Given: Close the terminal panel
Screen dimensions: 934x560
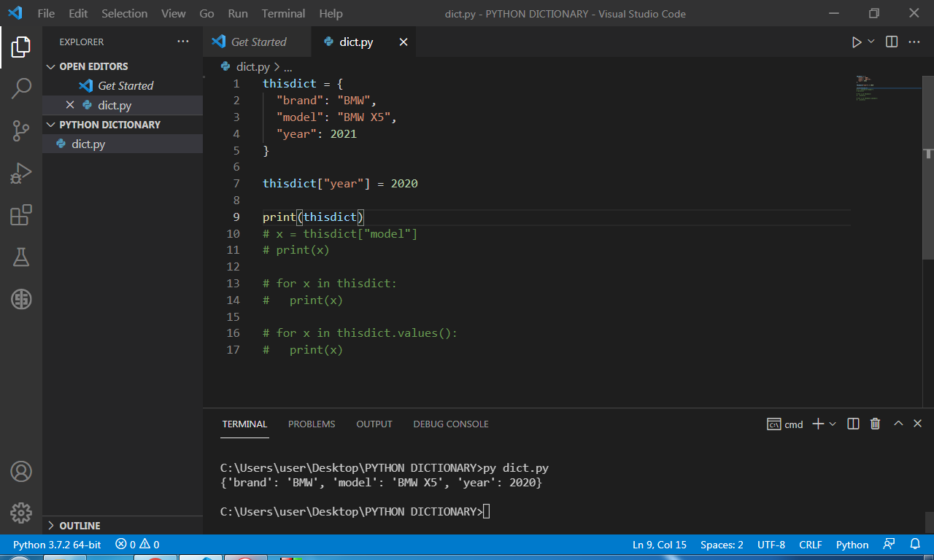Looking at the screenshot, I should coord(918,424).
